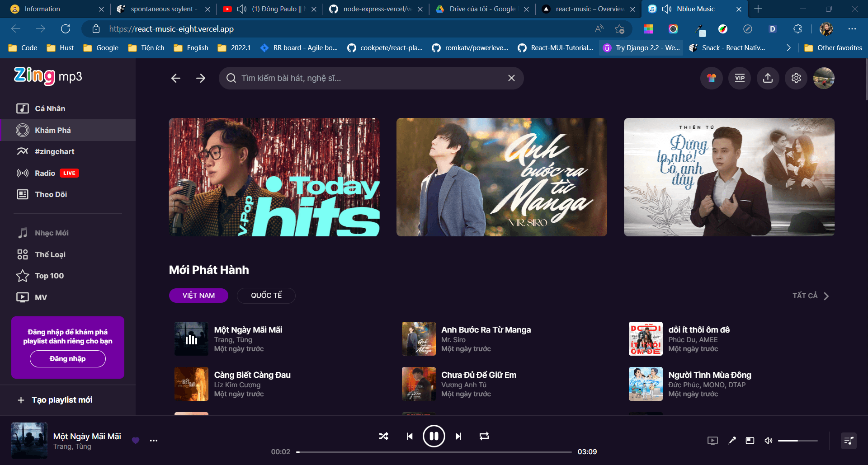Play Càng Biết Càng Đau thumbnail
Screen dimensions: 868x465
coord(192,384)
